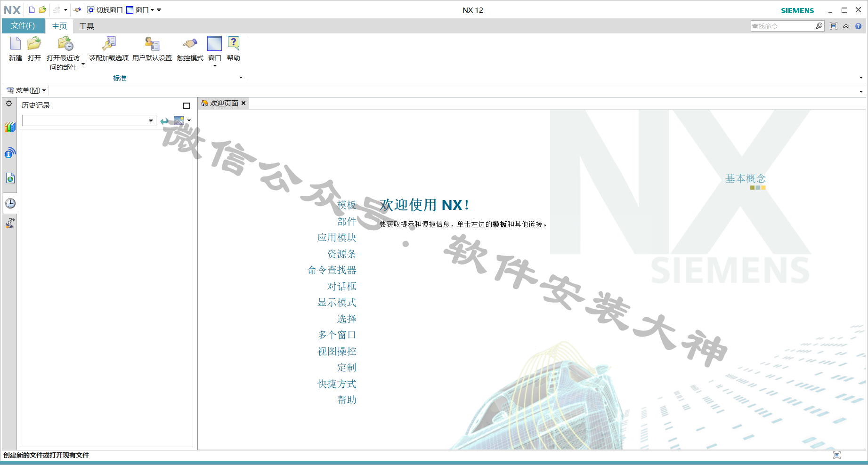Click the New file icon in quick access toolbar
868x465 pixels.
point(32,10)
